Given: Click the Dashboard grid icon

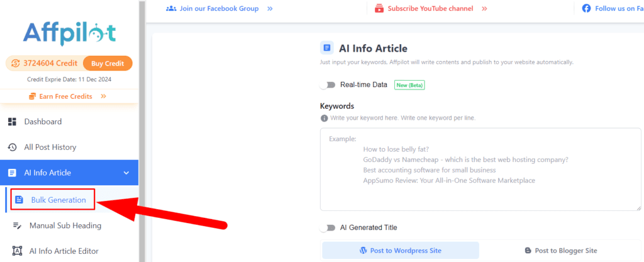Looking at the screenshot, I should (x=12, y=122).
